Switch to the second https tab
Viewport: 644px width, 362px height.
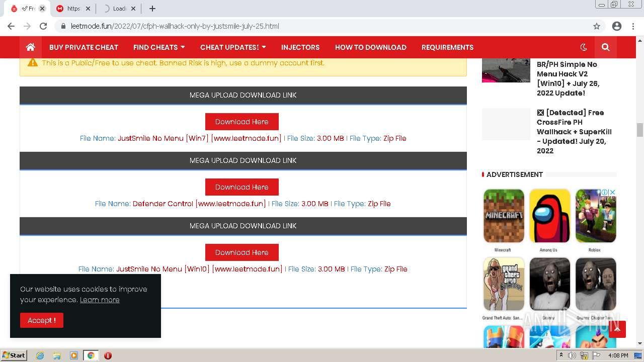pyautogui.click(x=73, y=9)
